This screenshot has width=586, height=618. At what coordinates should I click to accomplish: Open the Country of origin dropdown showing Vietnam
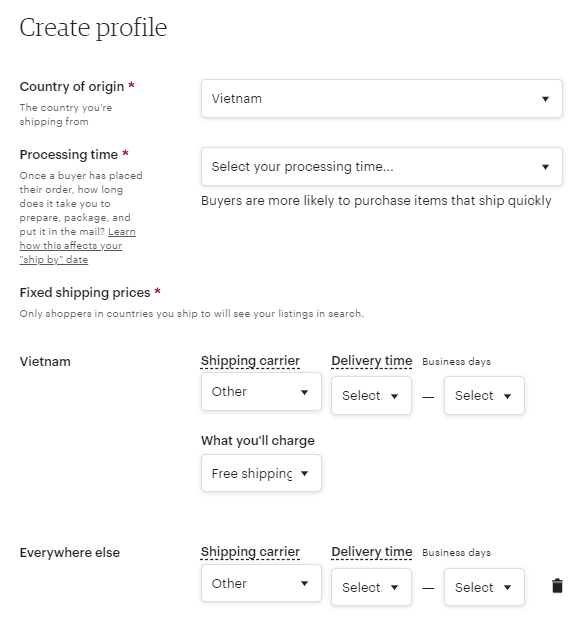click(381, 99)
